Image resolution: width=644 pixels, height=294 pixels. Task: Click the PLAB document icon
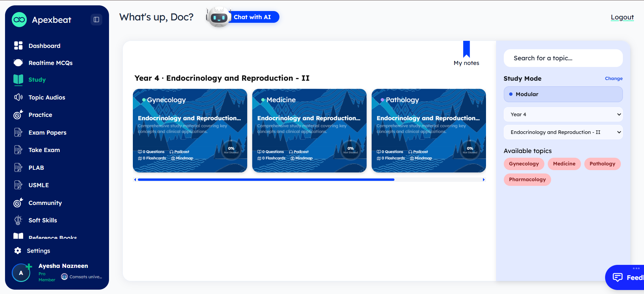pos(18,167)
